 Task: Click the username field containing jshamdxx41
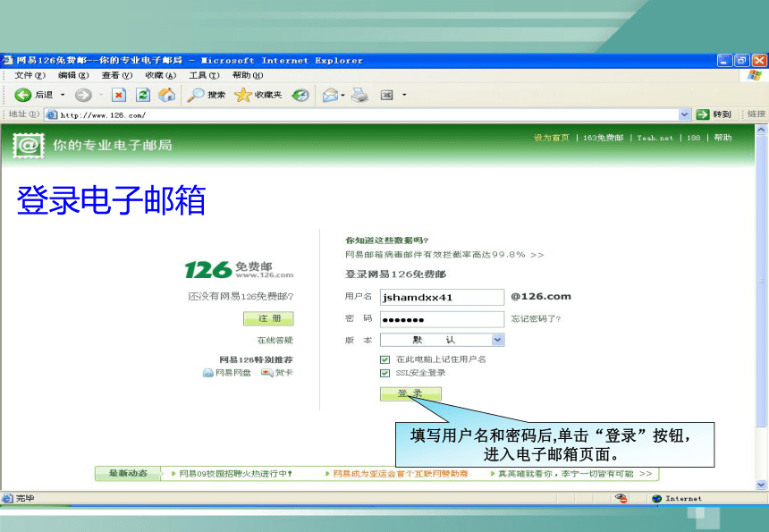tap(442, 297)
